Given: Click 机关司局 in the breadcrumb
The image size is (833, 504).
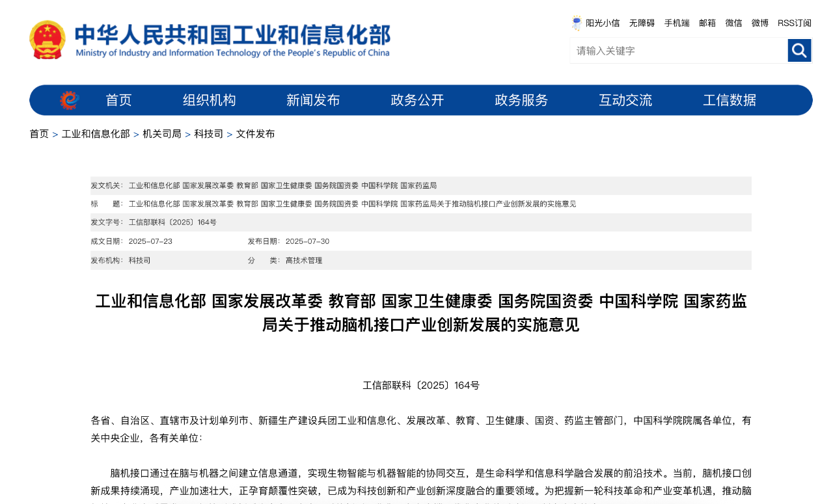Looking at the screenshot, I should (162, 134).
